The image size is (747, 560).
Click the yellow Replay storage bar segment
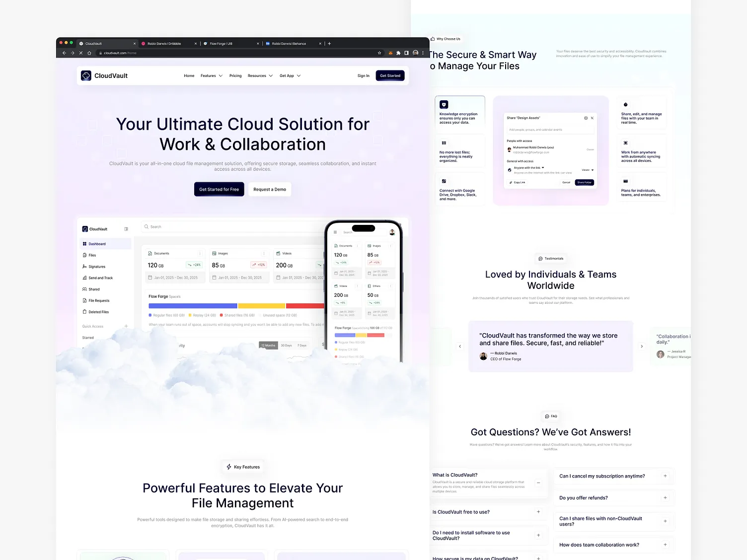tap(262, 306)
